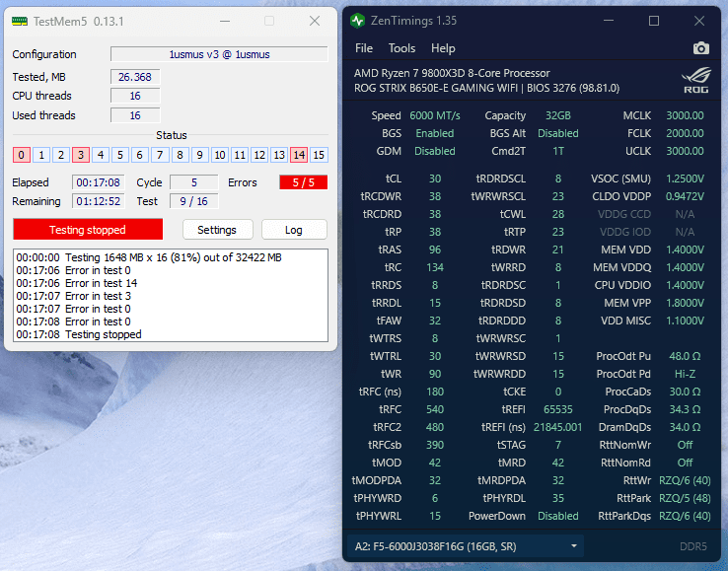Click the VSOC (SMU) value 1.2500V
728x571 pixels.
(x=685, y=178)
